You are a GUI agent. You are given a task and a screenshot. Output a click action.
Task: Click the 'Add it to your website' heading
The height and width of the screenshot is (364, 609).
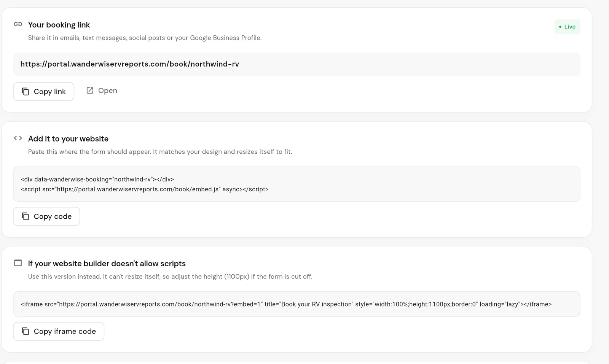pyautogui.click(x=68, y=139)
